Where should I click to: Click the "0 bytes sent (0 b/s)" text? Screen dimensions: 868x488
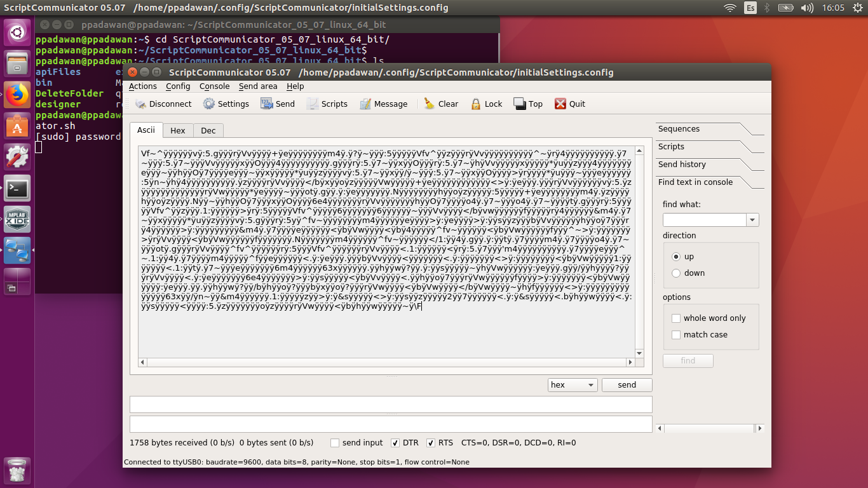click(276, 443)
